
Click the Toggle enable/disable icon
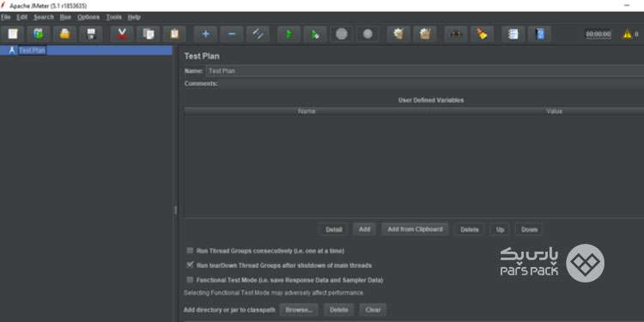click(258, 34)
